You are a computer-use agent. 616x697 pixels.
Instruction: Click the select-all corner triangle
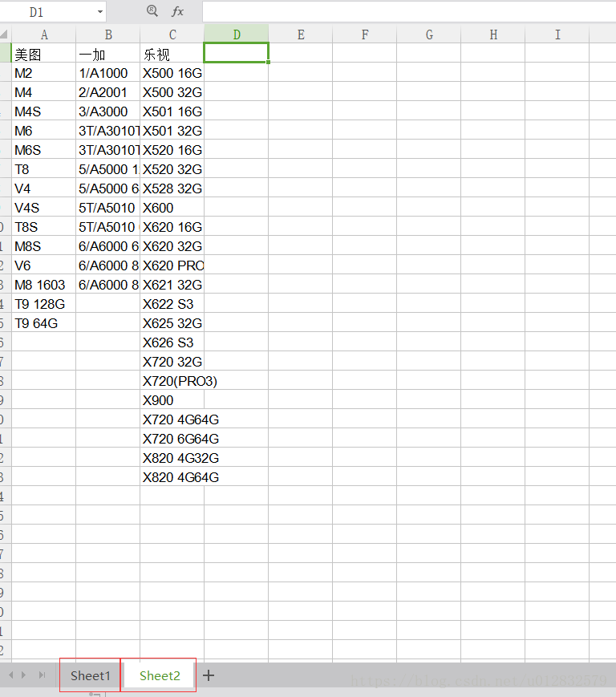click(x=5, y=34)
